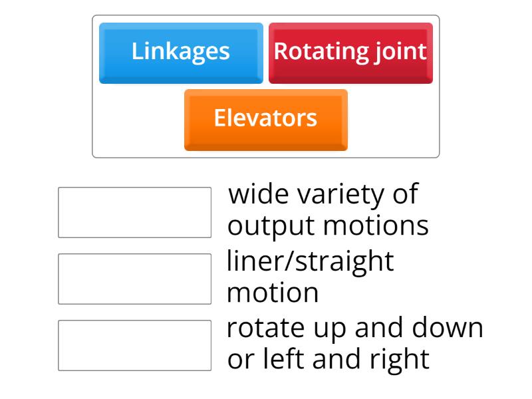
Task: Click the answer box beside rotate up and down
Action: 134,345
